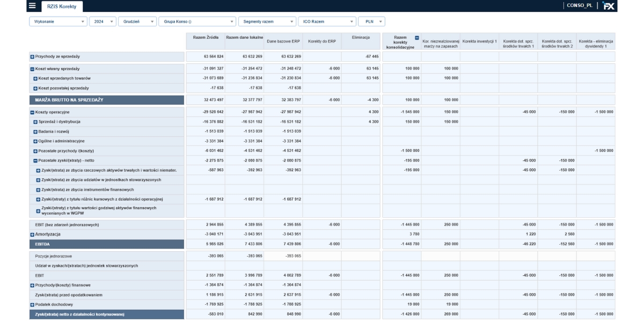Open the Grupa Konso () dropdown

(x=197, y=21)
